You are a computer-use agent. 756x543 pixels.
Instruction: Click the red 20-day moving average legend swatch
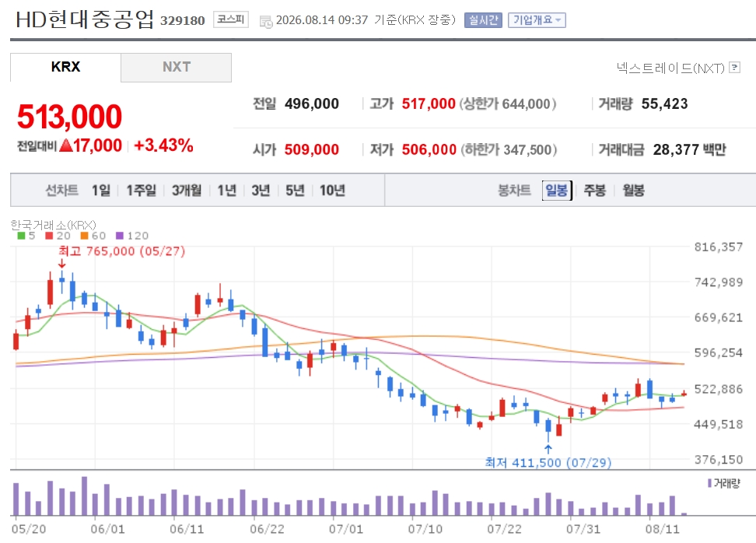coord(49,236)
